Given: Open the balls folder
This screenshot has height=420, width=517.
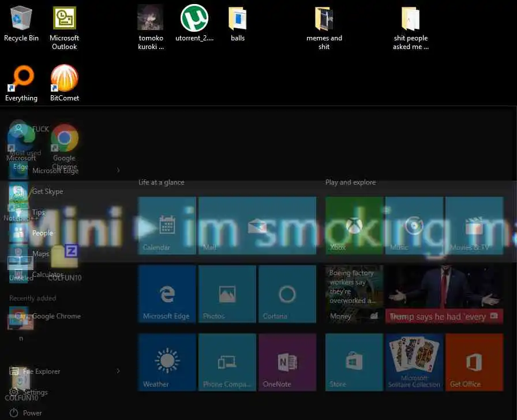Looking at the screenshot, I should (x=237, y=24).
